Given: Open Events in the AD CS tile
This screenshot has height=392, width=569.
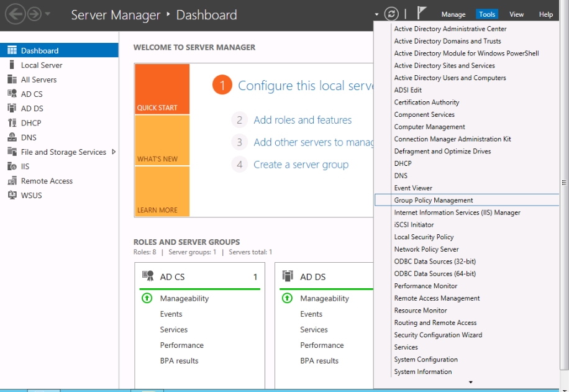Looking at the screenshot, I should tap(171, 314).
